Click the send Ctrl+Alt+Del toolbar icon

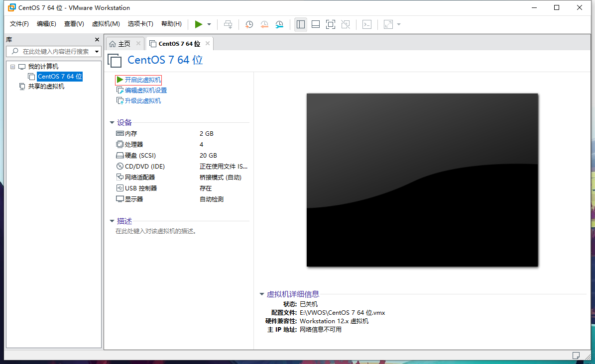228,24
